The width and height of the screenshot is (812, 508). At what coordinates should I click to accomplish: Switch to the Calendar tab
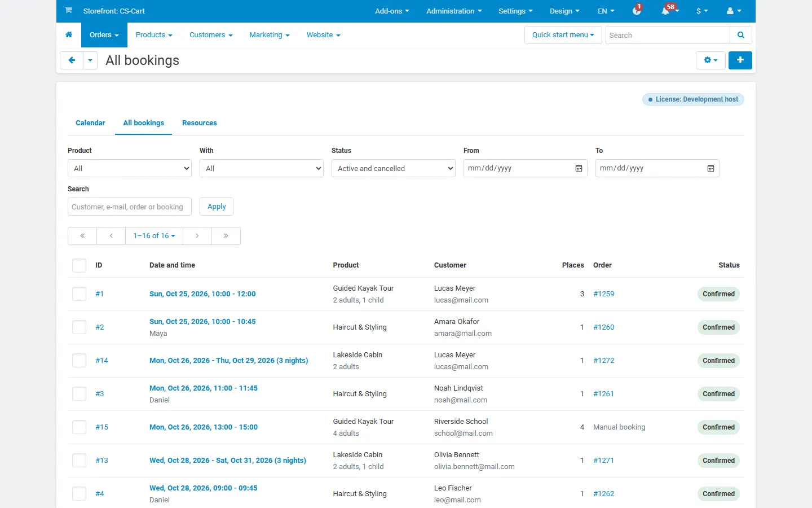tap(90, 123)
